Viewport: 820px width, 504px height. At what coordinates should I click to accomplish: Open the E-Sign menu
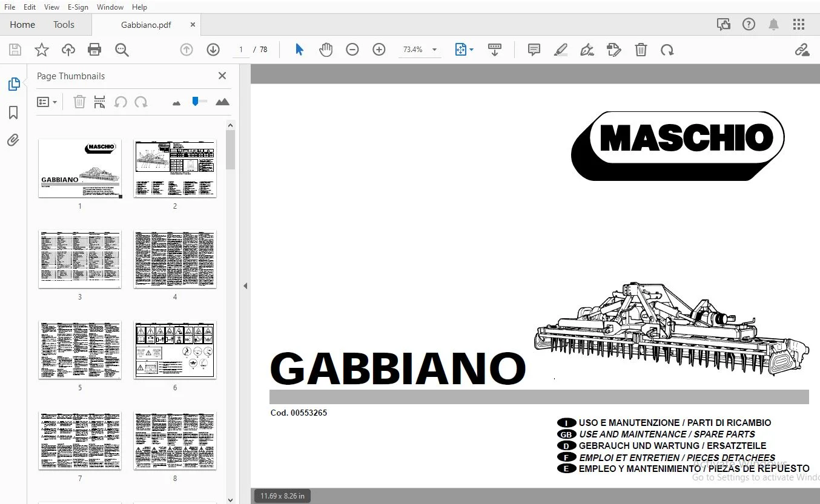click(x=78, y=7)
